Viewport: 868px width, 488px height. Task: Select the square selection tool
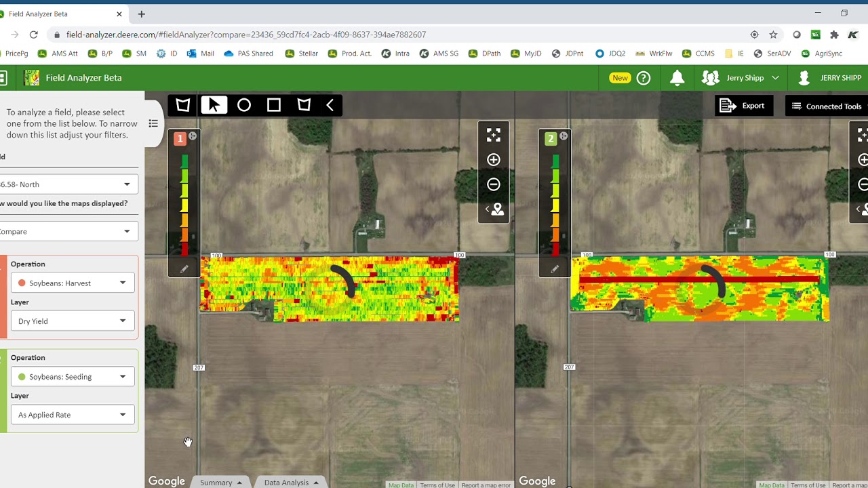click(x=274, y=105)
